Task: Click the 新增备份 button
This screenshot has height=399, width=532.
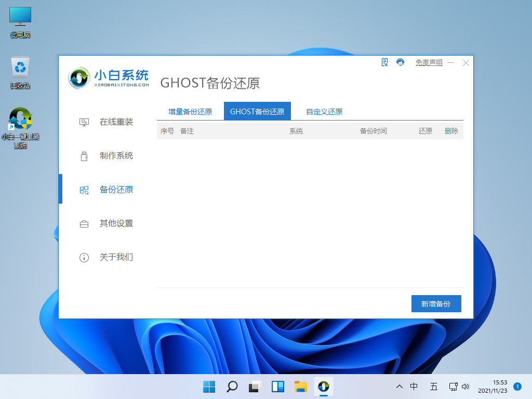Action: click(436, 303)
